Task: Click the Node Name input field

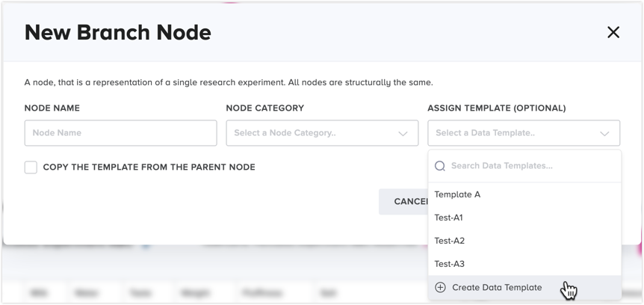Action: click(x=121, y=133)
